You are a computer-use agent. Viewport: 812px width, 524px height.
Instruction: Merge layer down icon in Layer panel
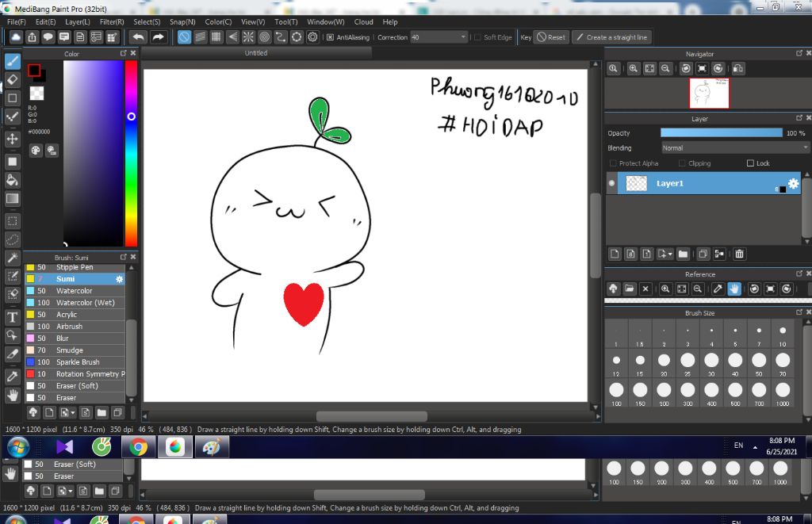pyautogui.click(x=719, y=254)
